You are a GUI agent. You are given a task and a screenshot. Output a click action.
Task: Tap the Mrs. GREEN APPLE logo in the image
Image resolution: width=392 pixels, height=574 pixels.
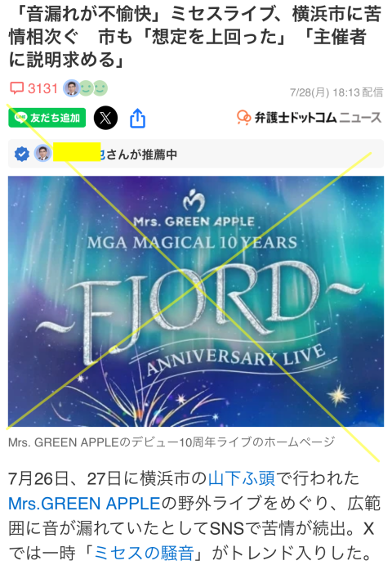pyautogui.click(x=194, y=209)
